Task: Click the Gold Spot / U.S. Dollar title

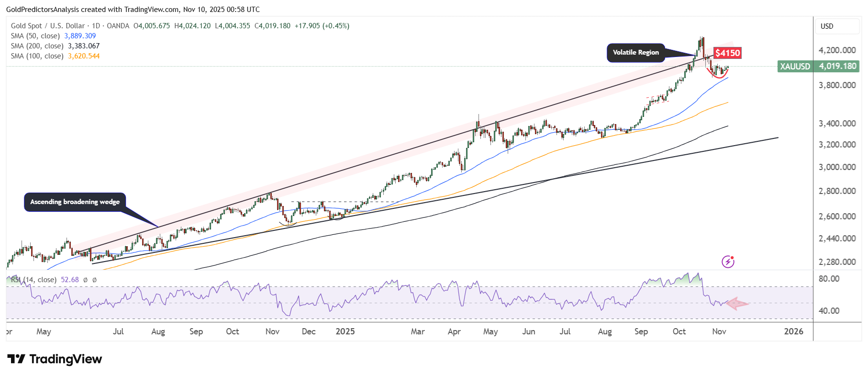Action: click(48, 26)
